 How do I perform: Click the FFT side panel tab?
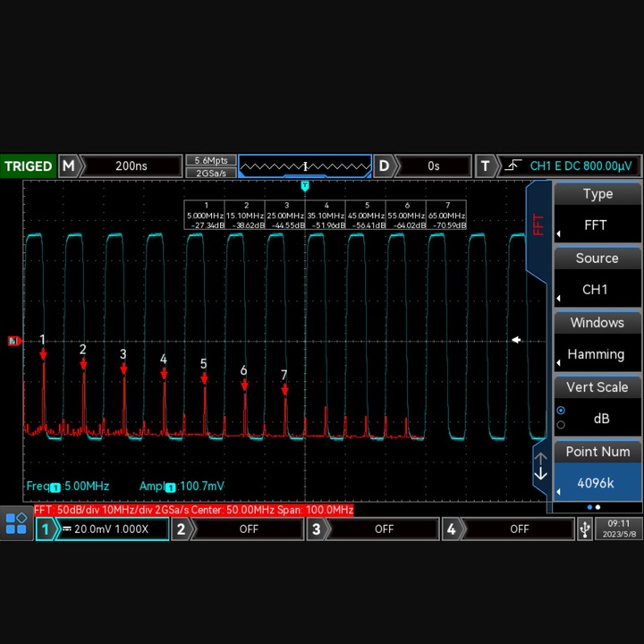click(538, 230)
